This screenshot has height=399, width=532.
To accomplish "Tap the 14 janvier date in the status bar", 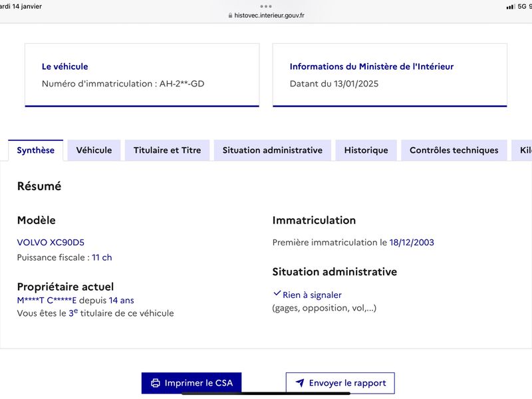I will tap(27, 7).
